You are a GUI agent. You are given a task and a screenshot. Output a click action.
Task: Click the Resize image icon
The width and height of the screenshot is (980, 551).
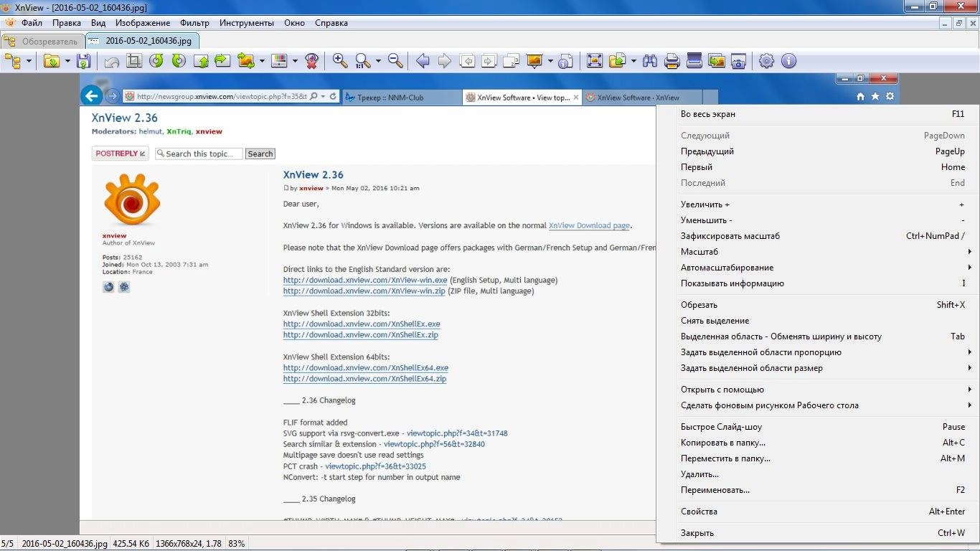pyautogui.click(x=246, y=62)
